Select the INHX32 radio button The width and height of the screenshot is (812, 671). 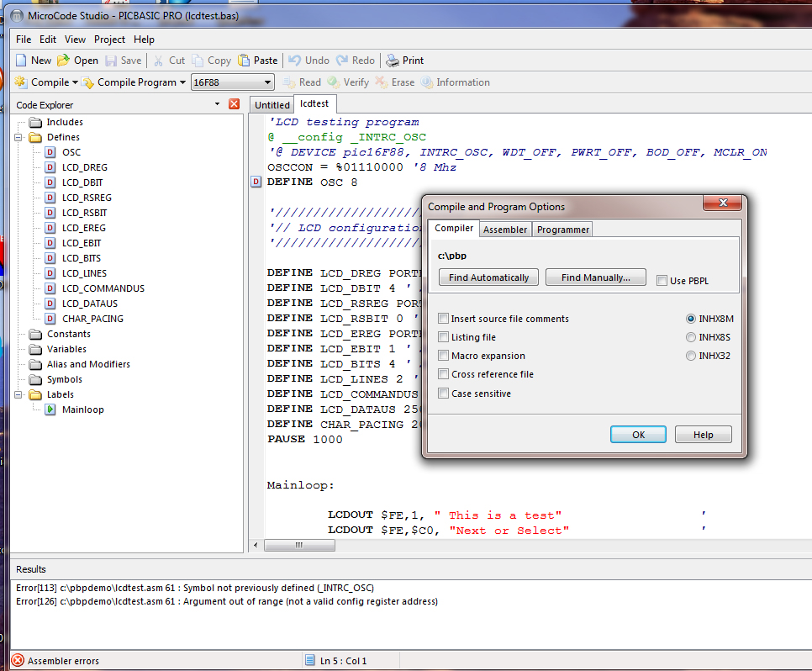[x=690, y=356]
